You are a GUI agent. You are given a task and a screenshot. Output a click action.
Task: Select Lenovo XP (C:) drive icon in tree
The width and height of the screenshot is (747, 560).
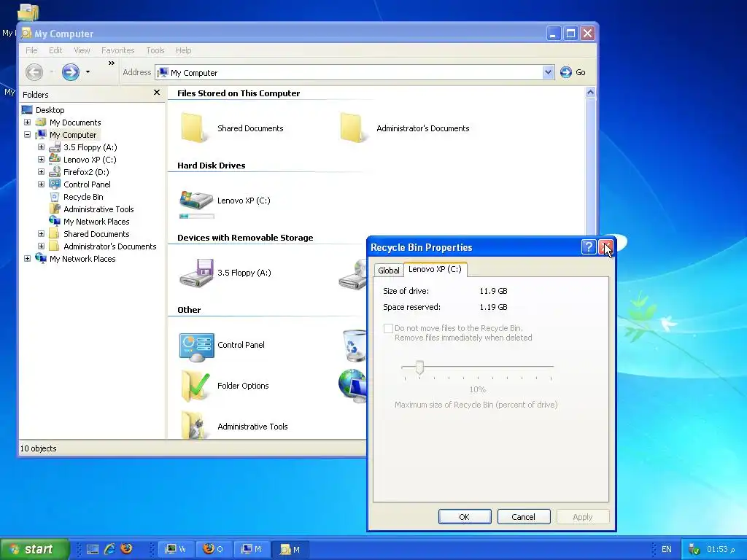click(55, 159)
